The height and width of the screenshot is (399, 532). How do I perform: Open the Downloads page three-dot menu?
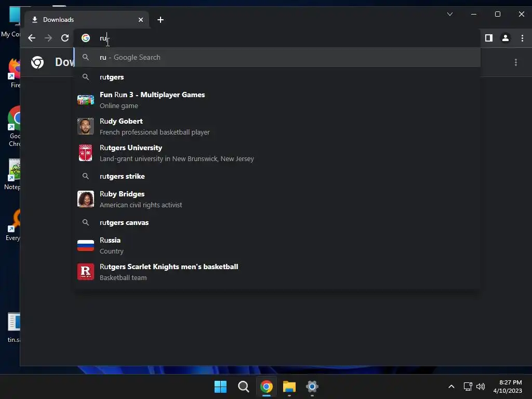point(516,62)
